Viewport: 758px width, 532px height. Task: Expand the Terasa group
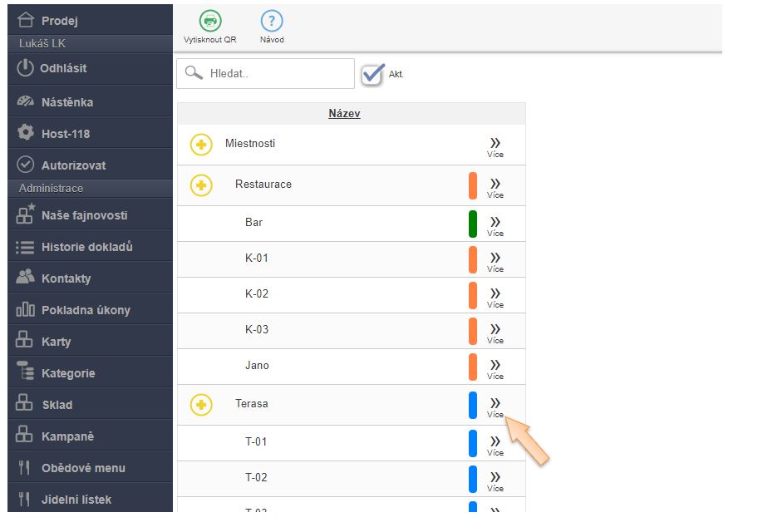pos(201,405)
